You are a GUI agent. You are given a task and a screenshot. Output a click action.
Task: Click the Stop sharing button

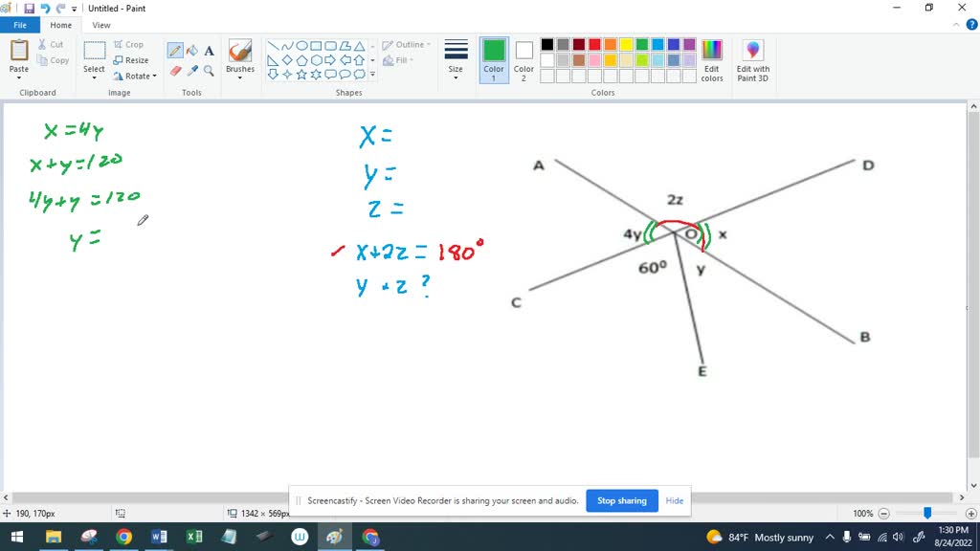coord(622,500)
